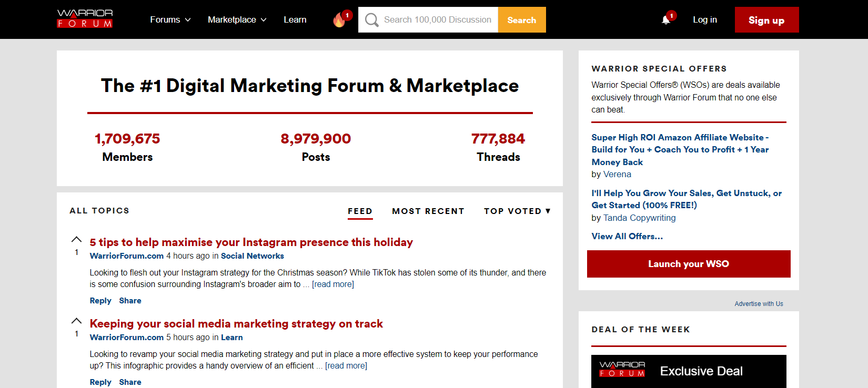
Task: Click the 1,709,675 Members count
Action: click(127, 139)
